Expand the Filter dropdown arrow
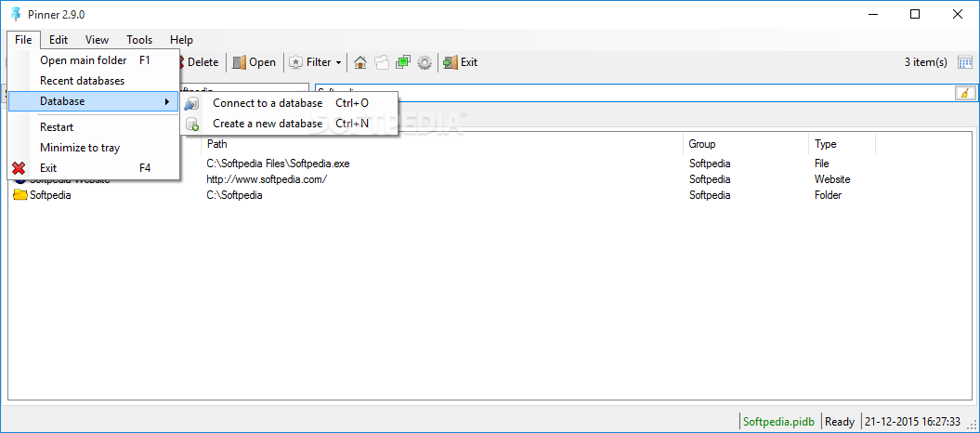This screenshot has height=433, width=980. pos(339,62)
